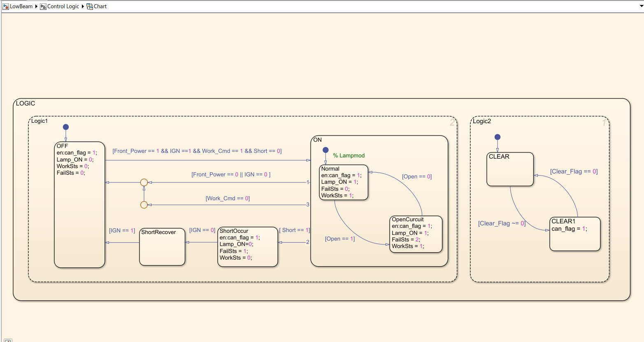Select the default transition dot above Normal
644x342 pixels.
click(325, 150)
